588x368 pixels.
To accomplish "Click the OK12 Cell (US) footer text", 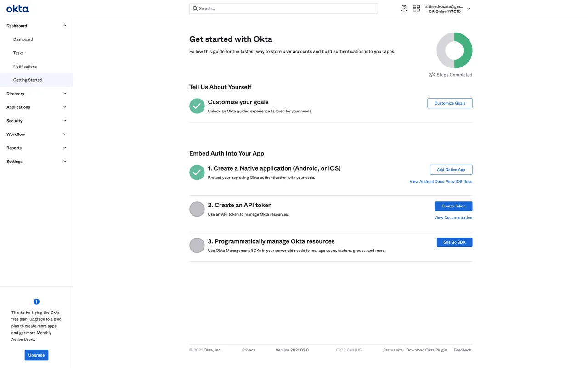I will 349,350.
